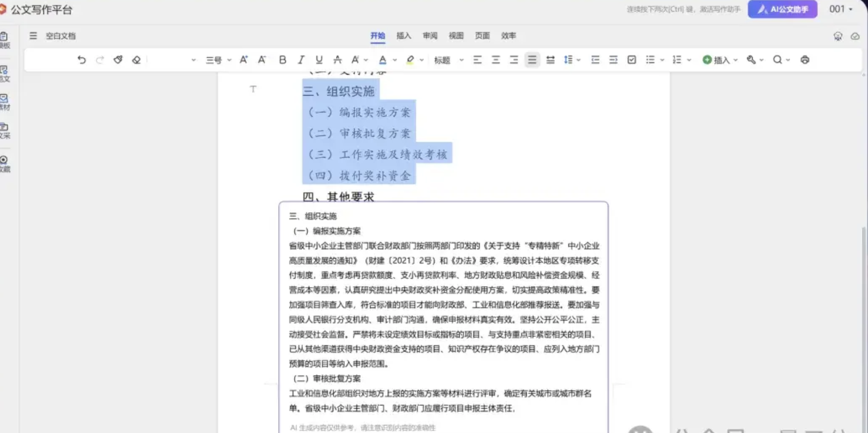Click the center align icon
This screenshot has height=433, width=868.
[x=496, y=60]
